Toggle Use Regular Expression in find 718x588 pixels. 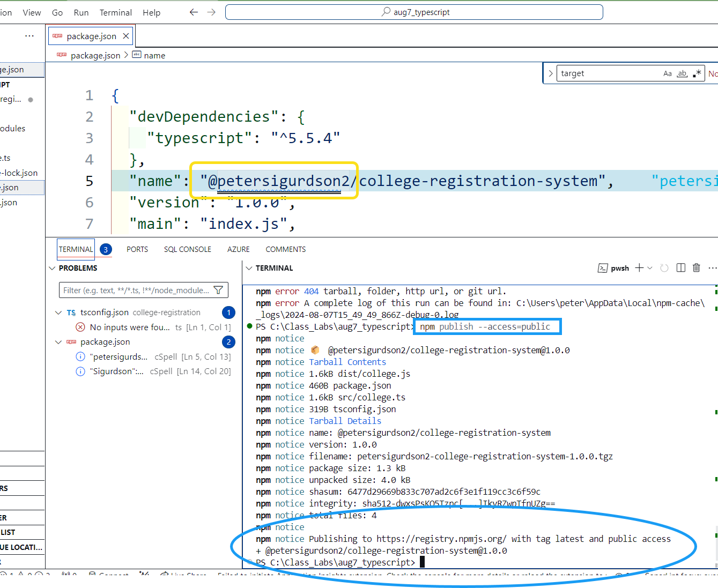pyautogui.click(x=697, y=73)
